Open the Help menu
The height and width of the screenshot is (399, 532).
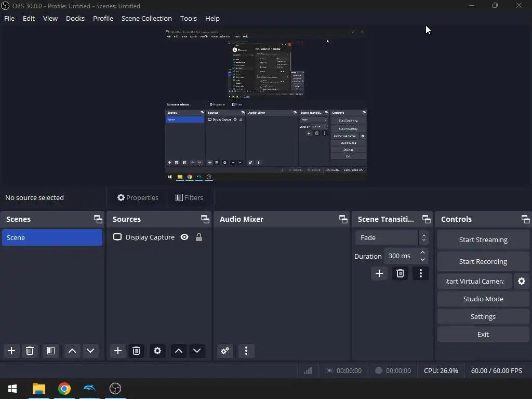click(212, 18)
